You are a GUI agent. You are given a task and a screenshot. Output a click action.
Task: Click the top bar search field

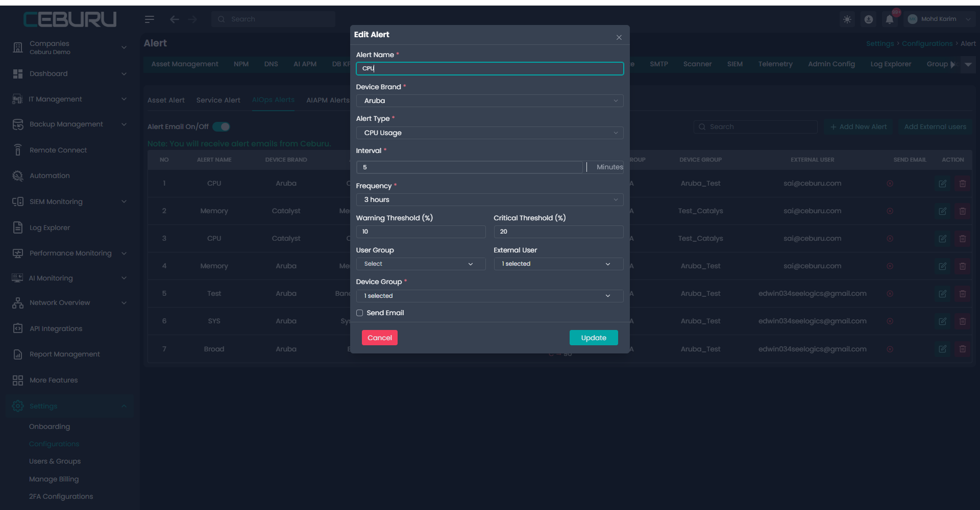click(274, 19)
